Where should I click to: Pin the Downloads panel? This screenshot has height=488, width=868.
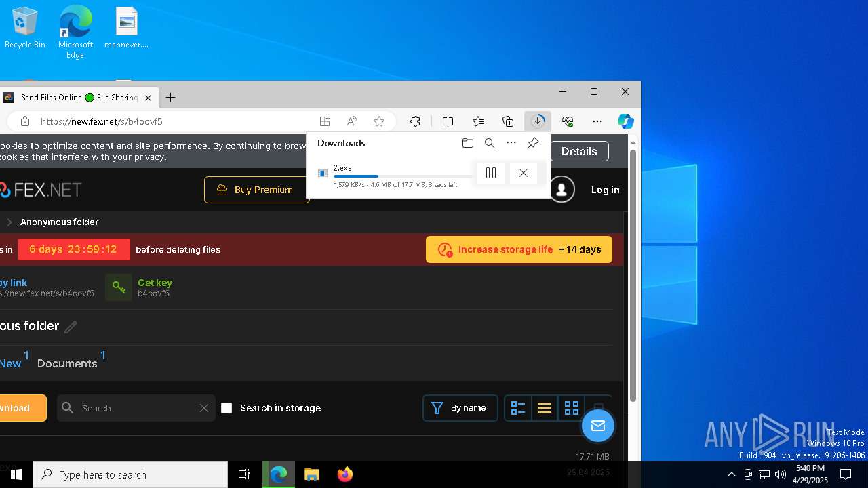(x=534, y=143)
